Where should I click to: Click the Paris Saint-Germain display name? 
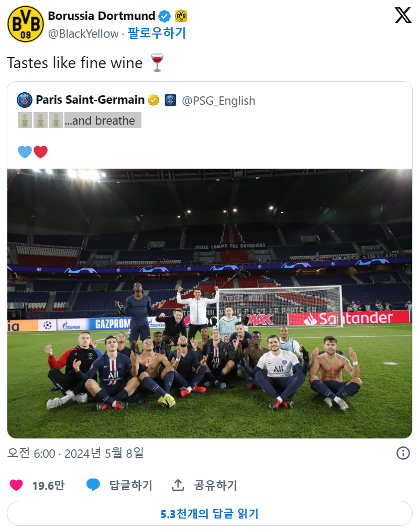pyautogui.click(x=90, y=100)
